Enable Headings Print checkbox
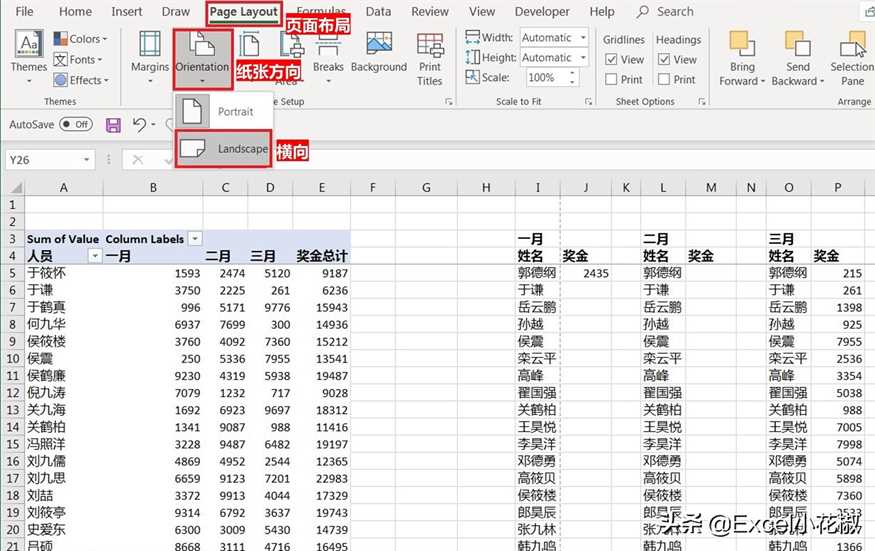 [664, 79]
